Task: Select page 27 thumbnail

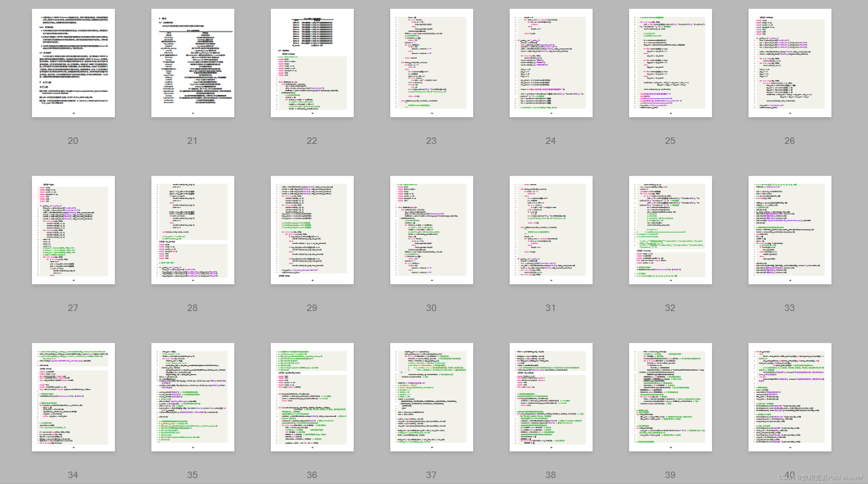Action: click(x=73, y=230)
